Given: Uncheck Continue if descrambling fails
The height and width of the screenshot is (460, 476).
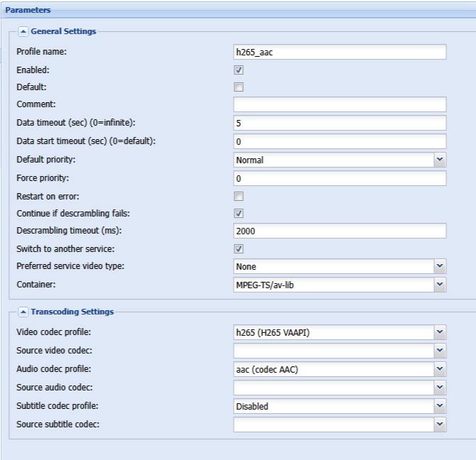Looking at the screenshot, I should pyautogui.click(x=239, y=214).
